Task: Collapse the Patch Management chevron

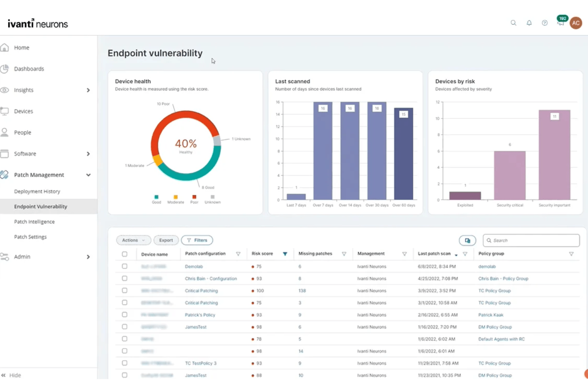Action: click(x=88, y=175)
